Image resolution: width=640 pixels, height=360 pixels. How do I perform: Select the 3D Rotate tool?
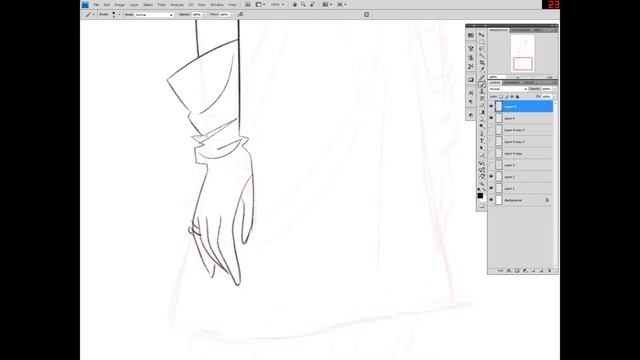pos(482,163)
